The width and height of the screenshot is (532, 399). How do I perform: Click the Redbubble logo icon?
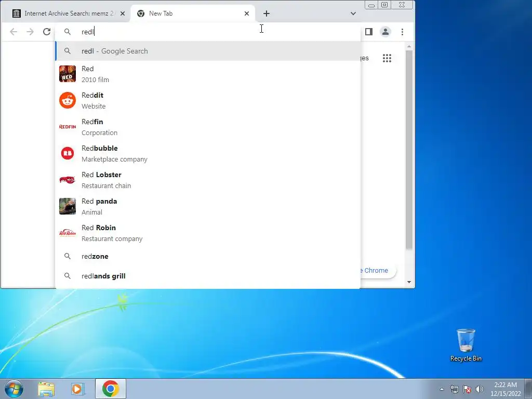[68, 153]
